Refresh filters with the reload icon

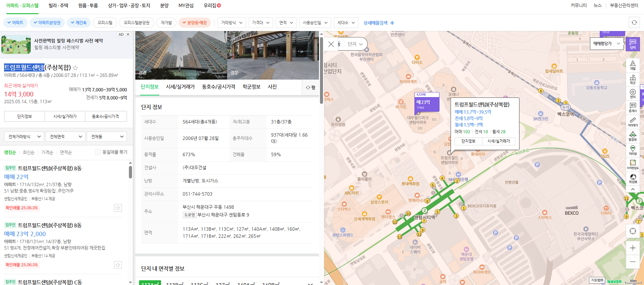(634, 23)
